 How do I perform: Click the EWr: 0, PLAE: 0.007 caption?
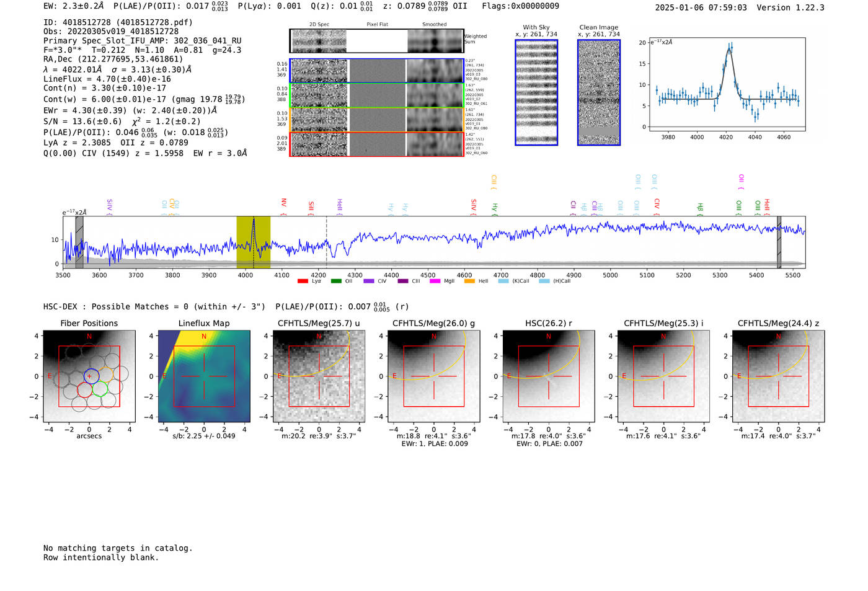coord(549,444)
